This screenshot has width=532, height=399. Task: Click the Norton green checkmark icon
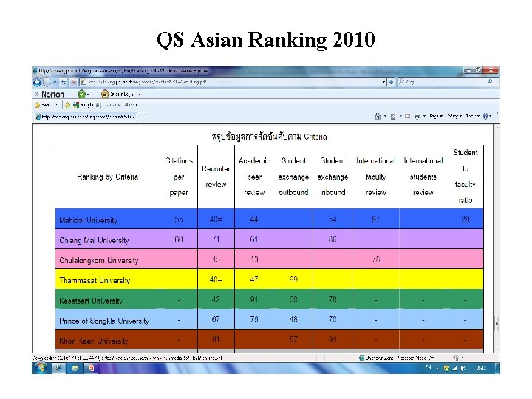81,94
